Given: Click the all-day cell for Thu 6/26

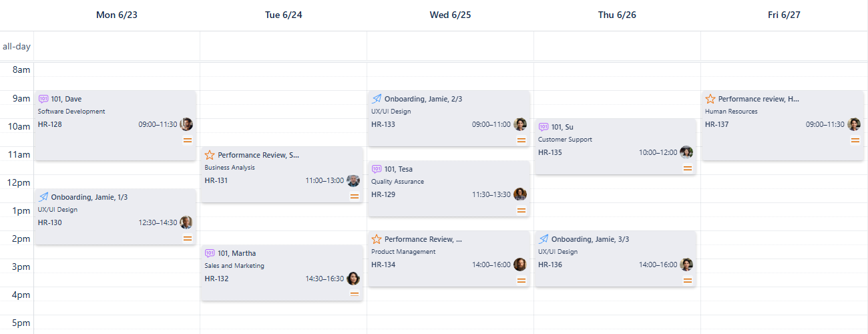Looking at the screenshot, I should (617, 47).
